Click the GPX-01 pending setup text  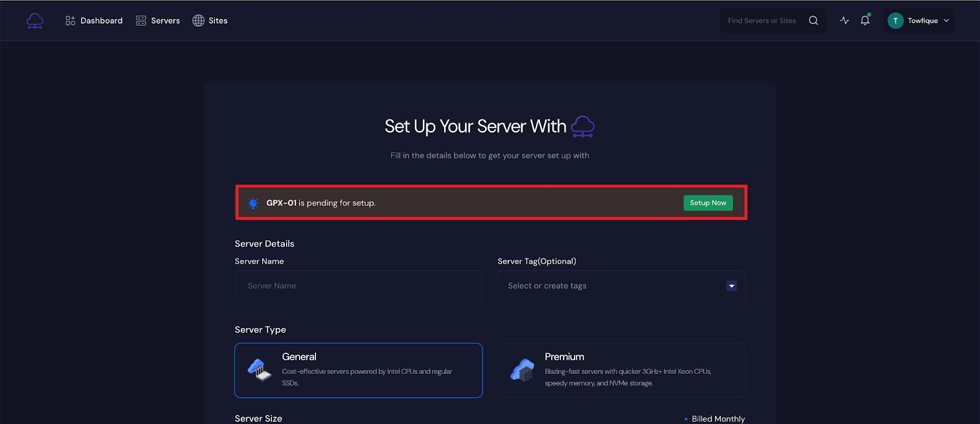(x=321, y=203)
